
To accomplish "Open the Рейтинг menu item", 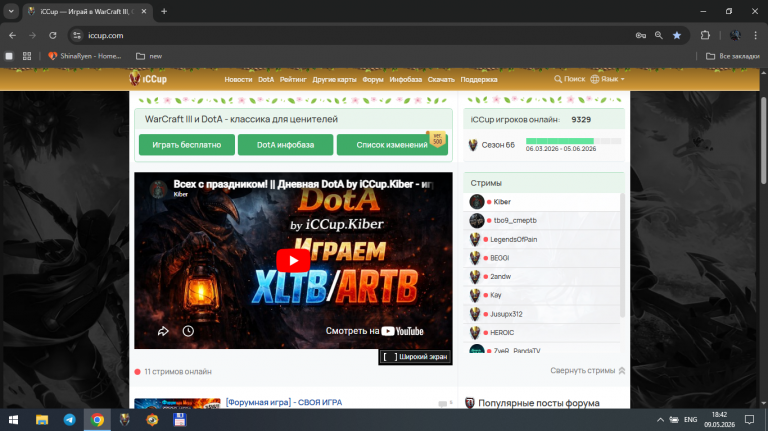I will 293,79.
